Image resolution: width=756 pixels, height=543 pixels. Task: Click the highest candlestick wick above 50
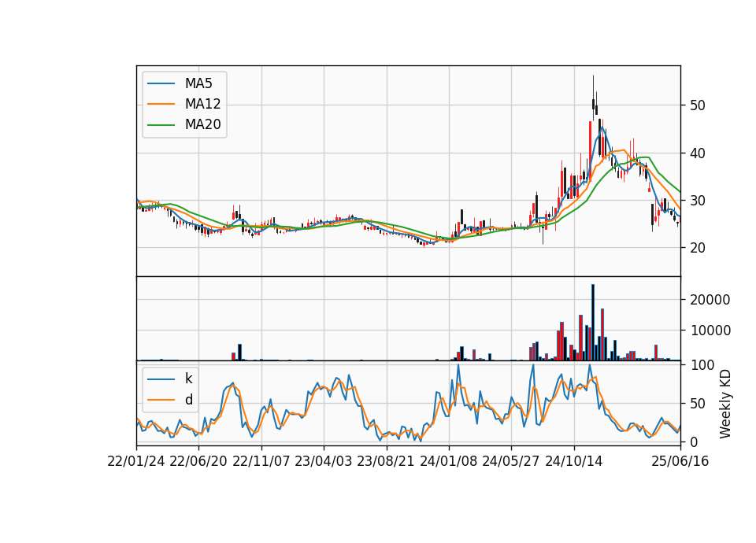tap(593, 87)
